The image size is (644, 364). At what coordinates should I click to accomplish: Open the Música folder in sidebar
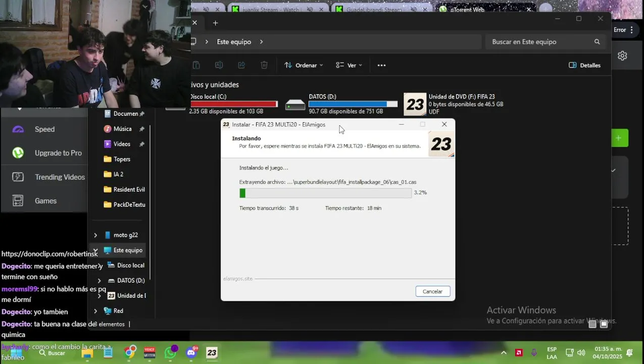[x=122, y=129]
